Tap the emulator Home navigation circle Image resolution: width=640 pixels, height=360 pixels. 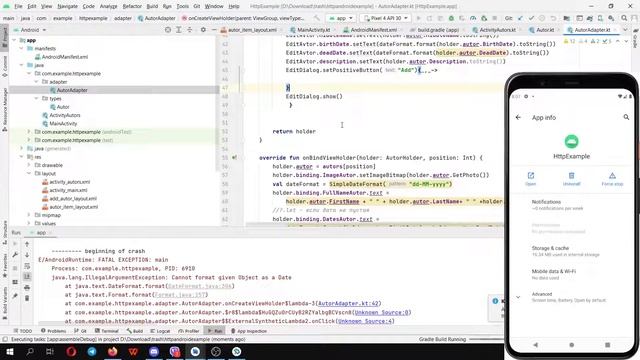(571, 345)
